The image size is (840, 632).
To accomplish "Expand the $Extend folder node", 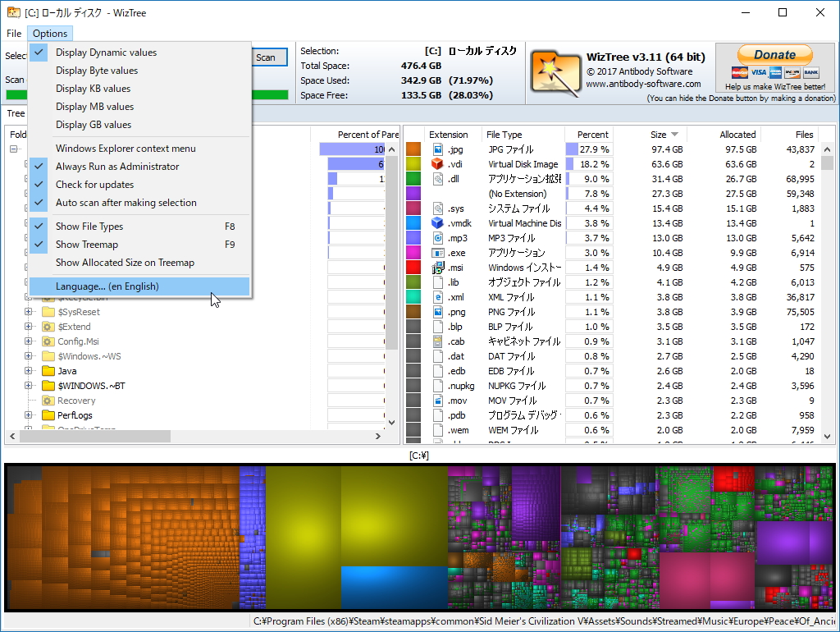I will click(29, 327).
